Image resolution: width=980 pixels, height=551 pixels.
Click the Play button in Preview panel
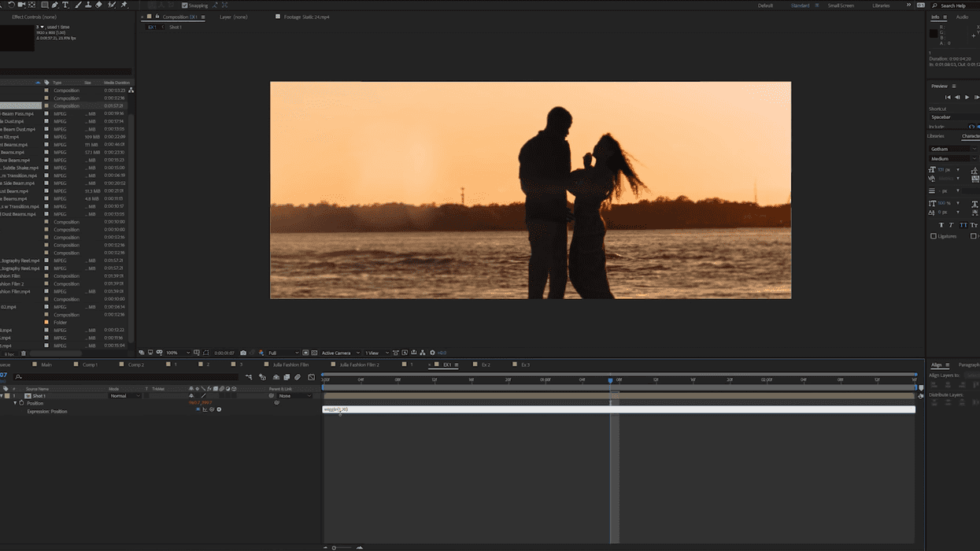967,97
